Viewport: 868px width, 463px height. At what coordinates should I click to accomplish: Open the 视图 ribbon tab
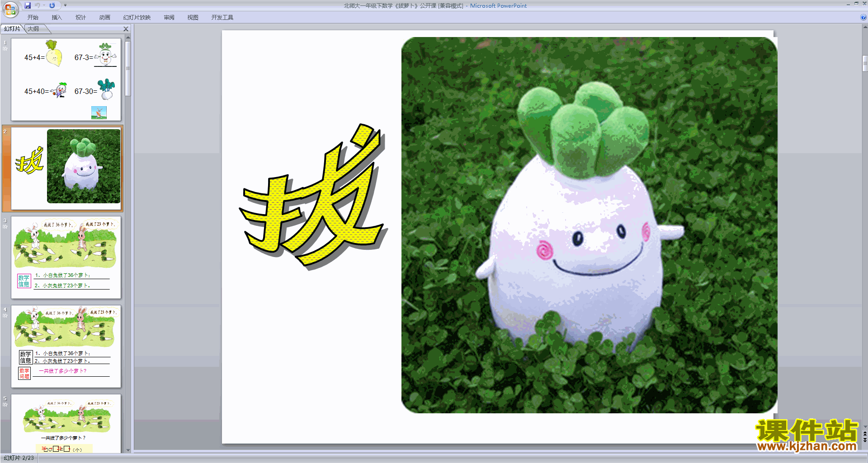point(193,18)
